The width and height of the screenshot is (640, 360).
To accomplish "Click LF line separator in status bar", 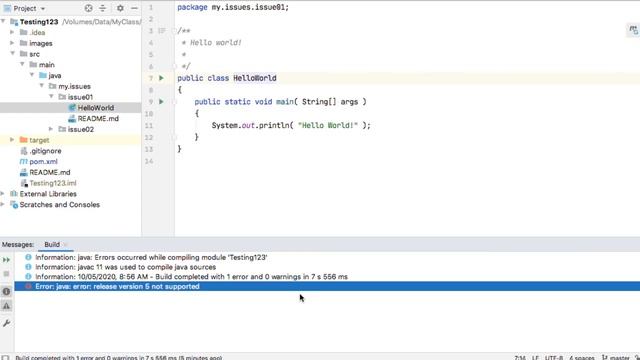I will (x=535, y=358).
